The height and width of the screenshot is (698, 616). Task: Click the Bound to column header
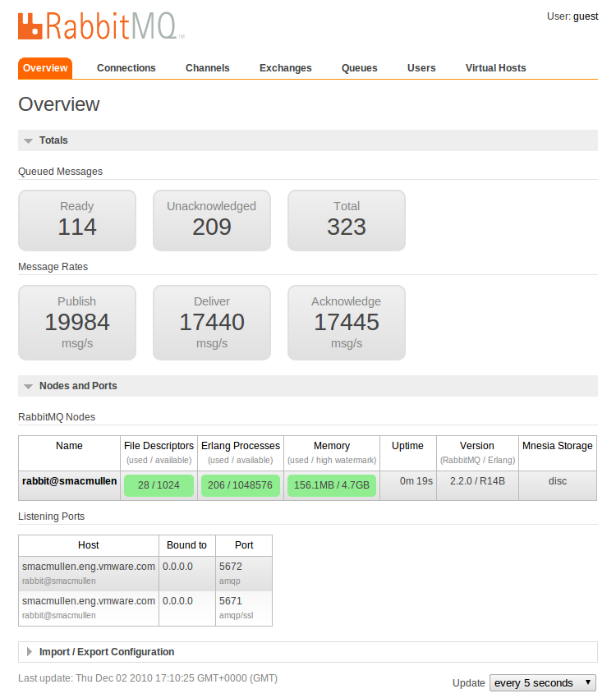(x=187, y=545)
